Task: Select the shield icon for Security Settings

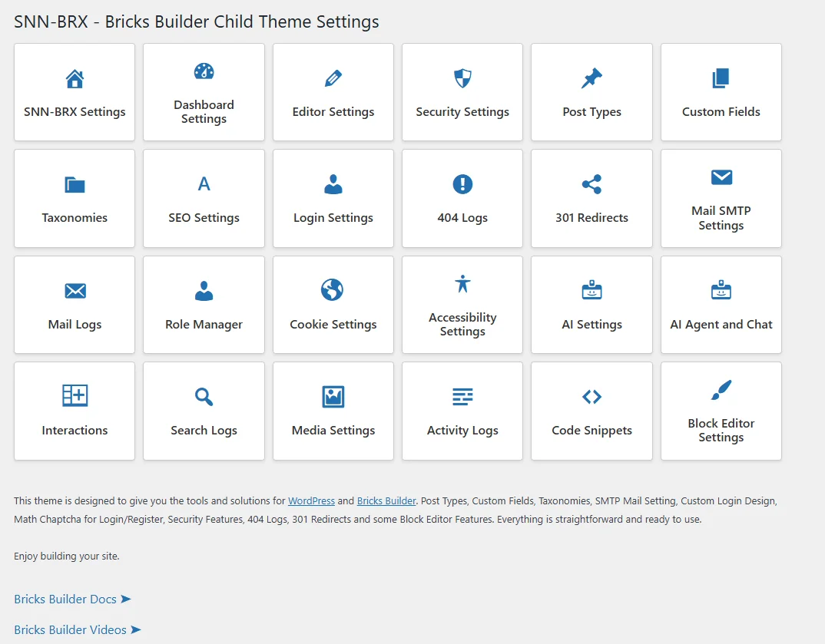Action: tap(462, 78)
